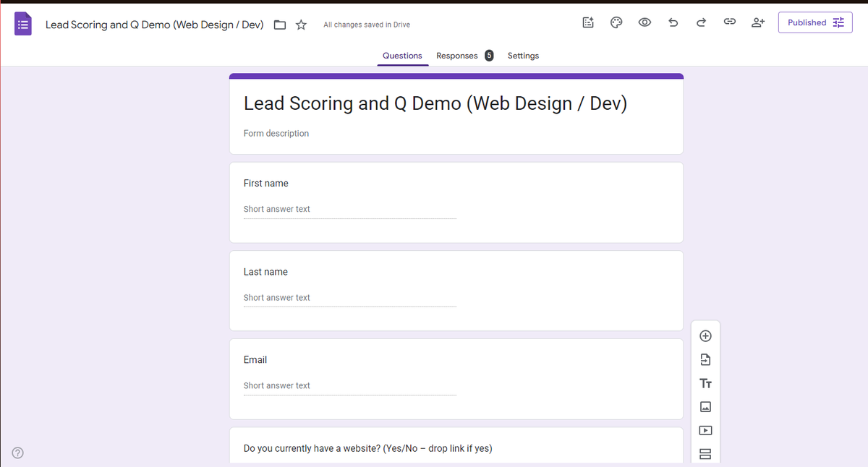The height and width of the screenshot is (467, 868).
Task: Click 'All changes saved in Drive' status
Action: click(367, 25)
